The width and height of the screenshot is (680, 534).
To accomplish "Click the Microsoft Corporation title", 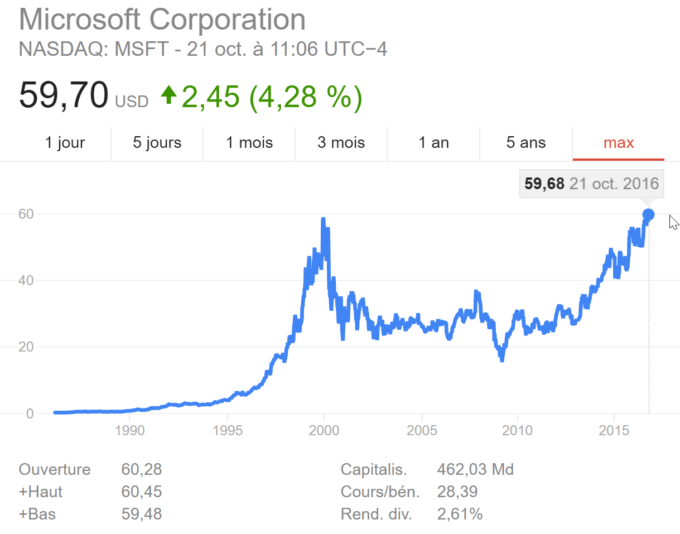I will pos(162,19).
